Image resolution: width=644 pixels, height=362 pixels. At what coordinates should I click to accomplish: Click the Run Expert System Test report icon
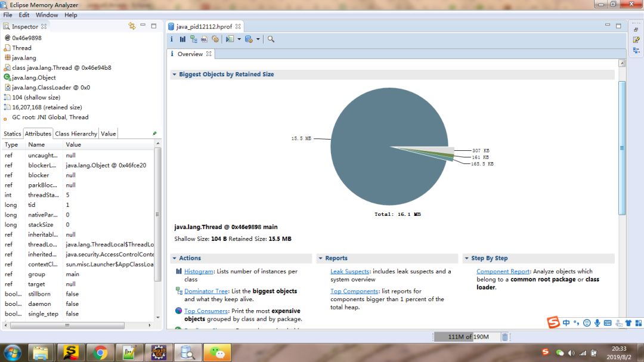[230, 39]
